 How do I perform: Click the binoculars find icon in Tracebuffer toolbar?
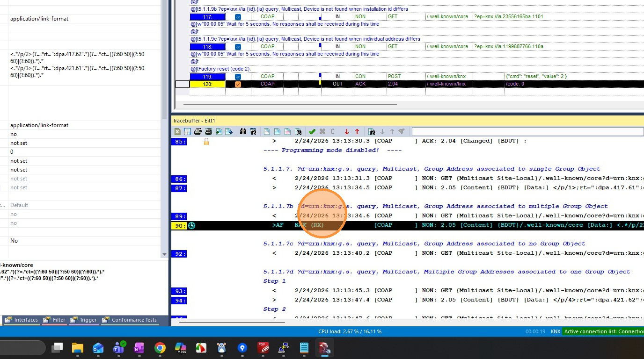coord(243,132)
